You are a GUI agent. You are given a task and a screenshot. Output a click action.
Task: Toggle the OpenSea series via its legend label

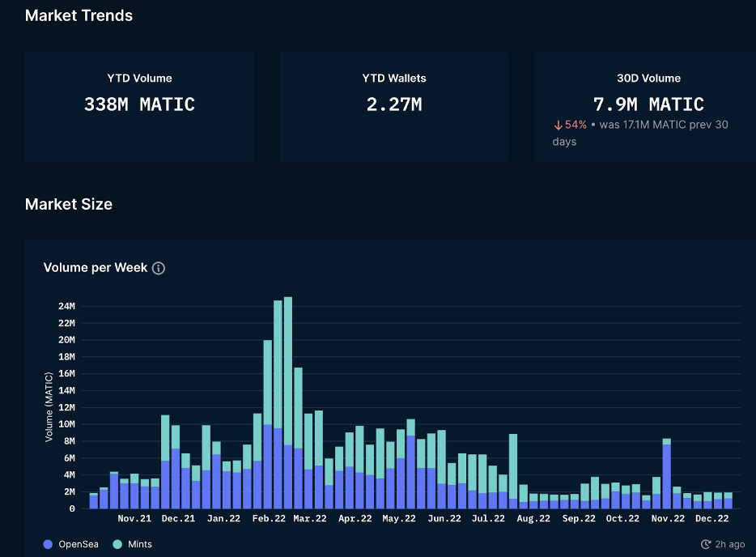[x=79, y=545]
